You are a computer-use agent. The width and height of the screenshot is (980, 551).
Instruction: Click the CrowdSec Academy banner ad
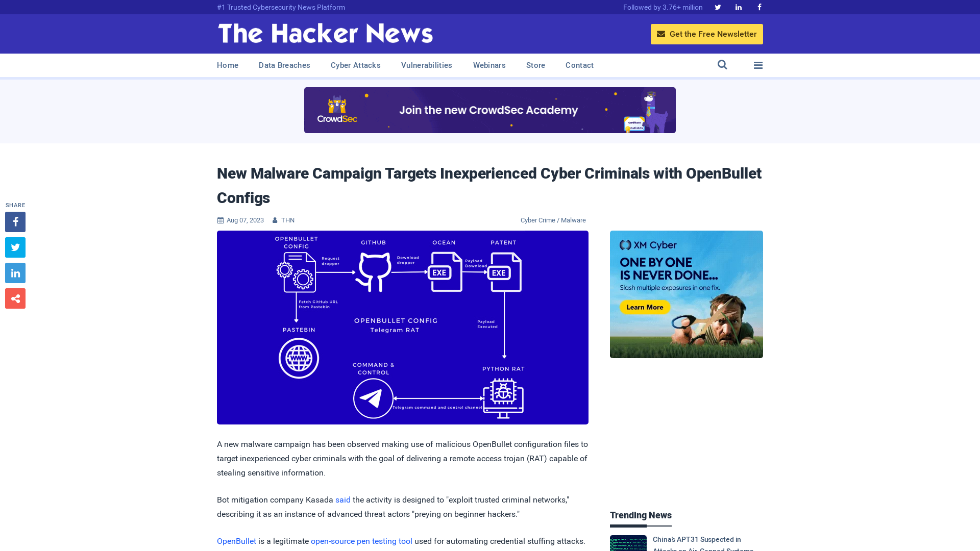coord(490,110)
